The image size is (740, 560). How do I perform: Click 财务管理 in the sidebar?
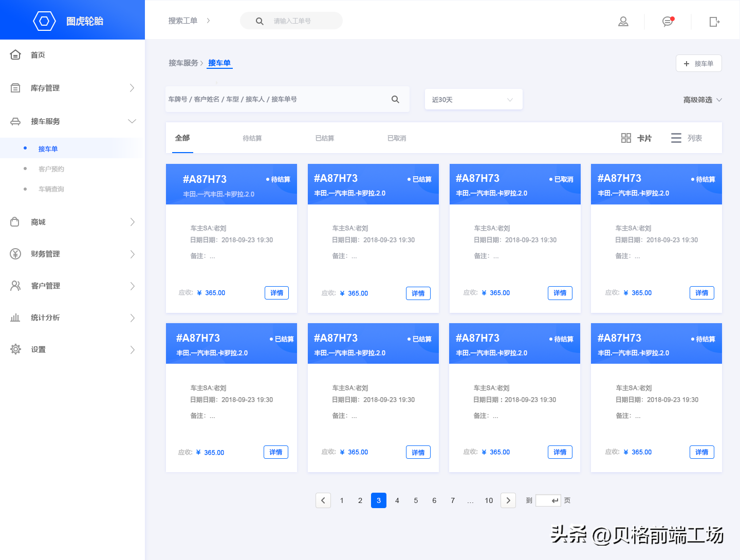45,254
